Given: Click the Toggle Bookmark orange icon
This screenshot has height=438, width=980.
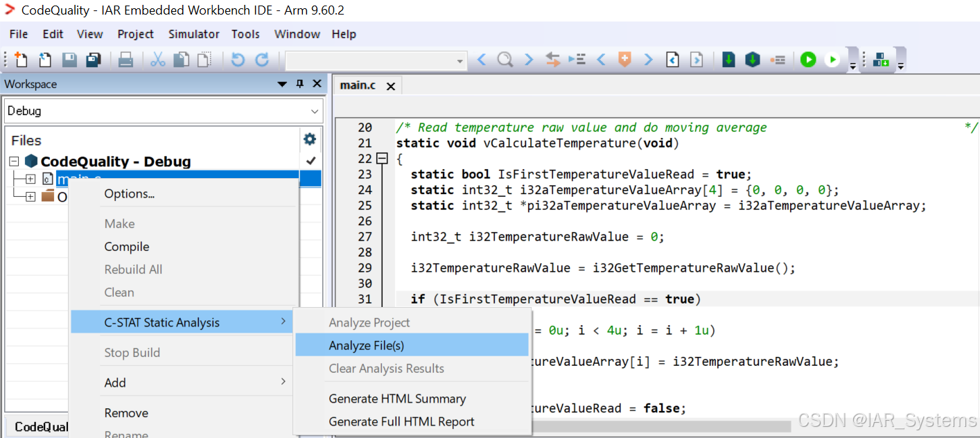Looking at the screenshot, I should pyautogui.click(x=624, y=60).
